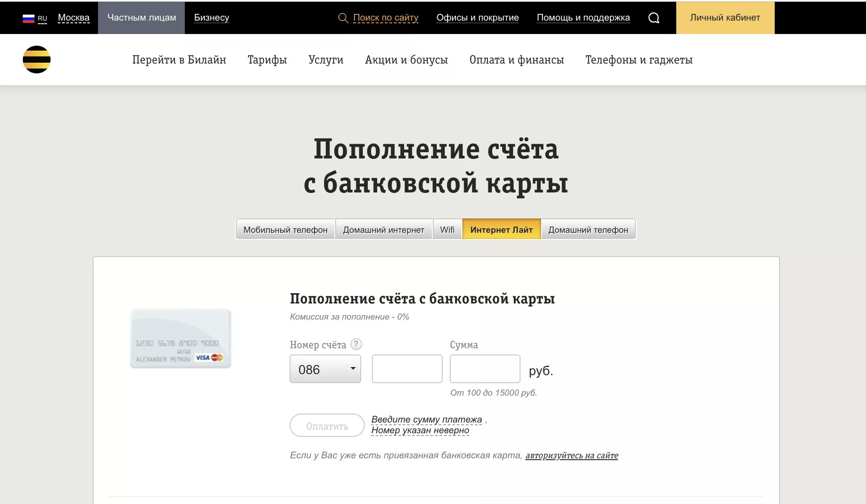Click the search icon next to Личный кабинет
The image size is (866, 504).
pyautogui.click(x=654, y=18)
